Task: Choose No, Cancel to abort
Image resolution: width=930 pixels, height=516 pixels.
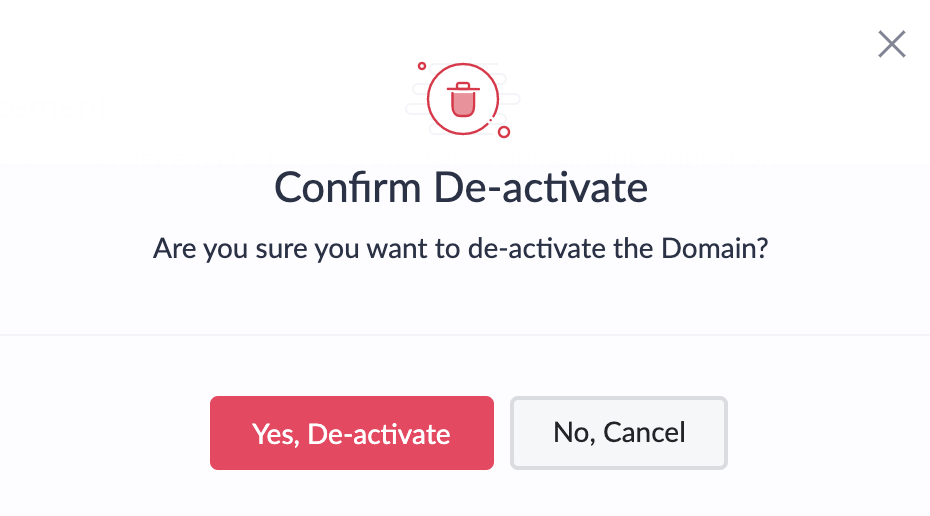Action: pos(619,433)
